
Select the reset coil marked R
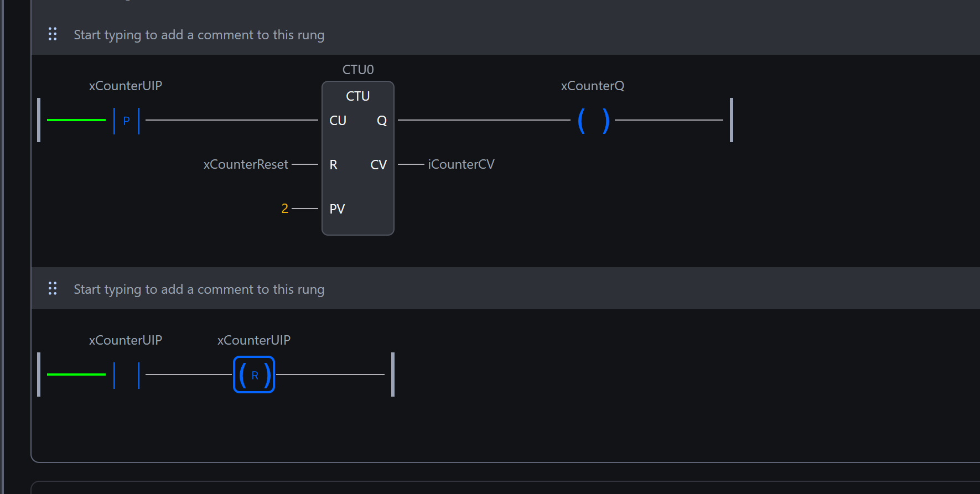pos(254,375)
